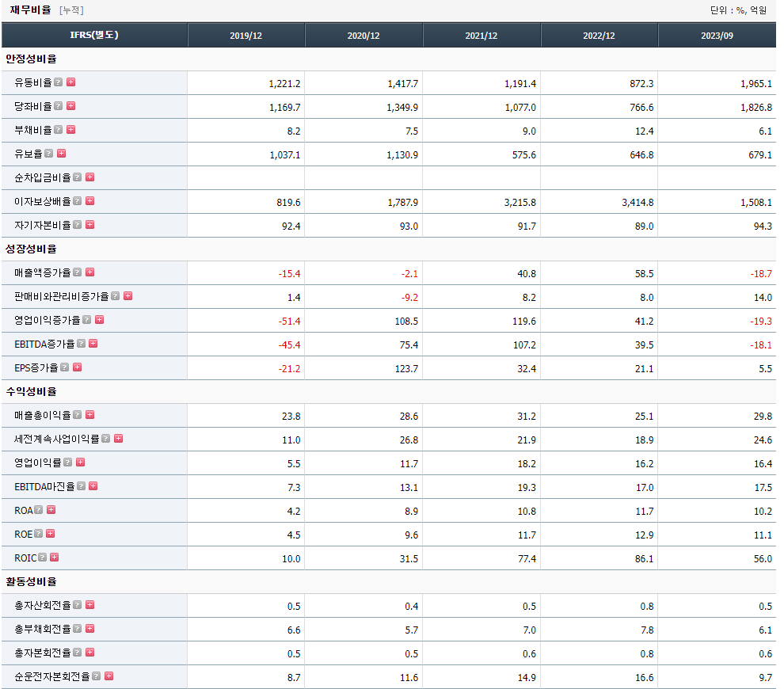Open help icon beside 판매비와관리비증가율
784x689 pixels.
[x=116, y=296]
